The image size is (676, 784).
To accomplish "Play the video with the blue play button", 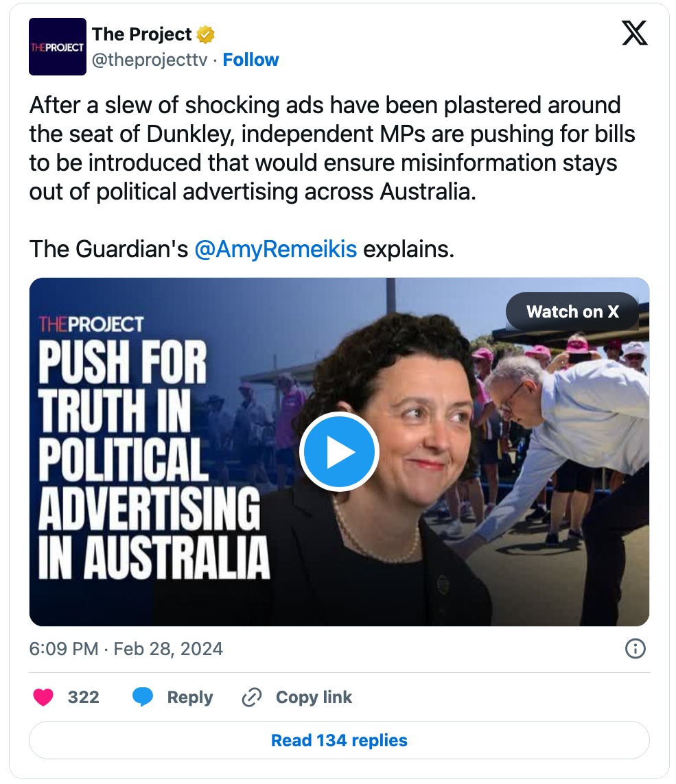I will pyautogui.click(x=339, y=452).
